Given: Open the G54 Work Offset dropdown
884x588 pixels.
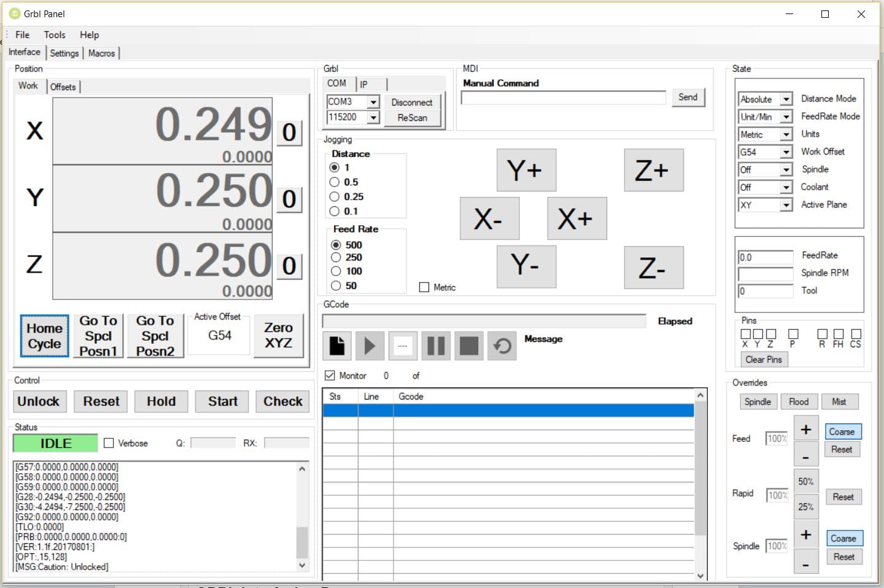Looking at the screenshot, I should [786, 152].
